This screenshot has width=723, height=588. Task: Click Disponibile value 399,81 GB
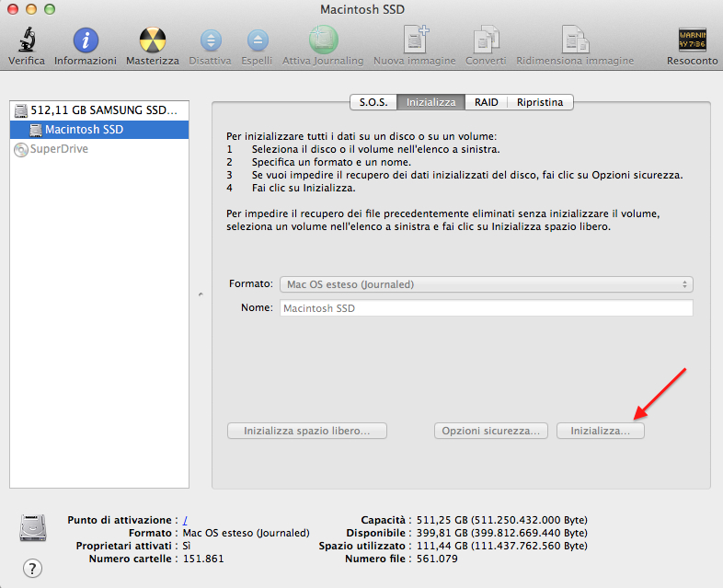501,533
